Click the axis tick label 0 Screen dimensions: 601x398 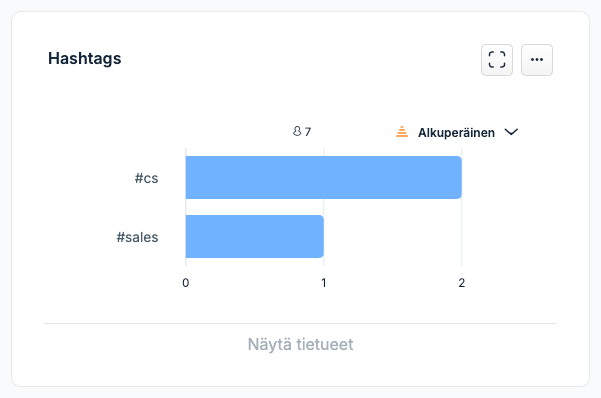[x=186, y=283]
